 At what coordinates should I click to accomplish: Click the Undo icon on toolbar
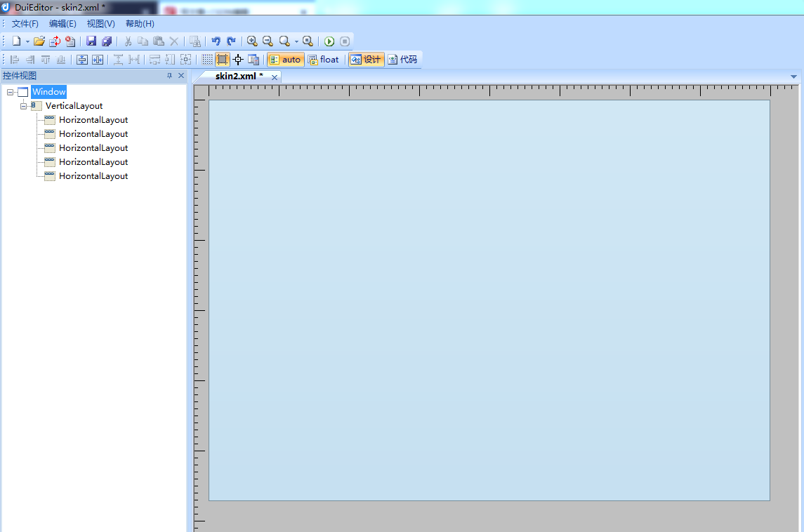(x=217, y=41)
